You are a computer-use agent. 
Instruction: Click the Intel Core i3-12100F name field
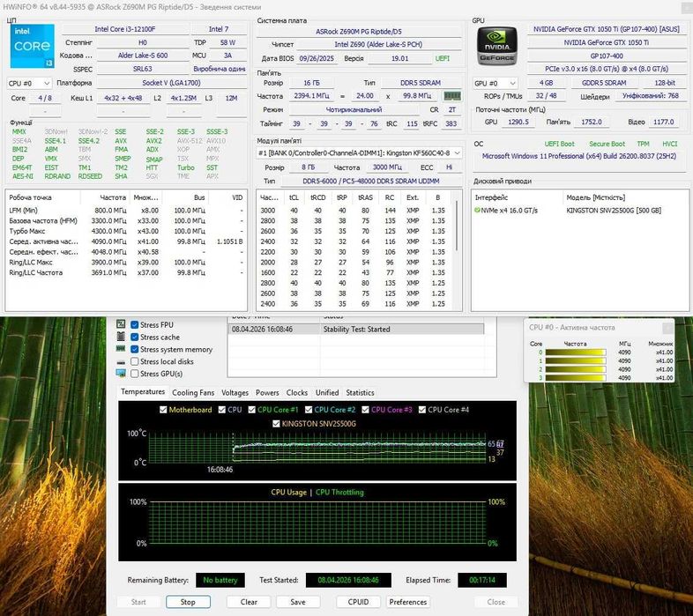pos(124,29)
